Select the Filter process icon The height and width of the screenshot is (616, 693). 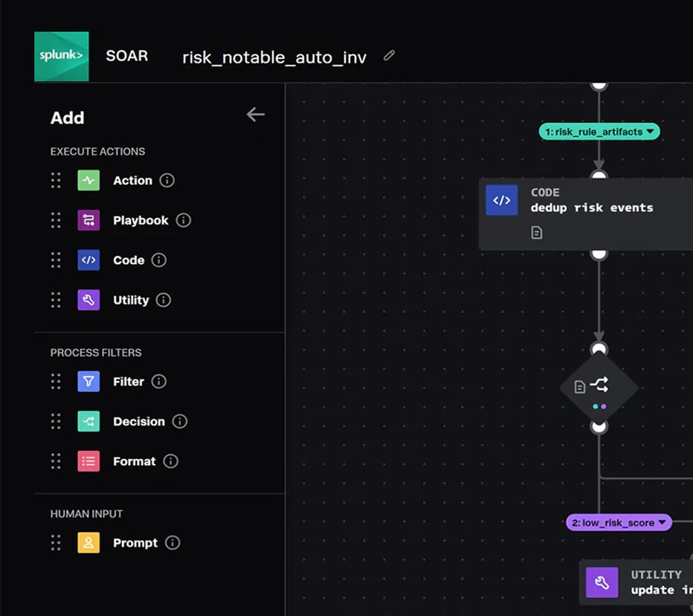point(89,381)
